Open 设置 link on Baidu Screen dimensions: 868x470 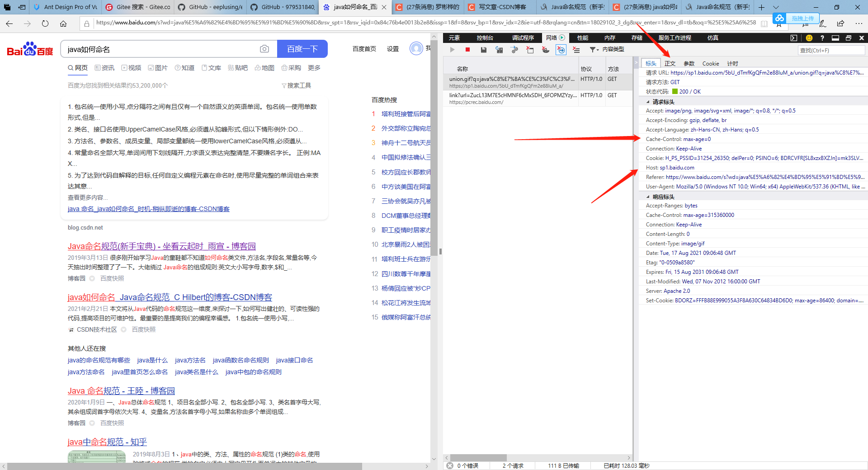coord(392,49)
